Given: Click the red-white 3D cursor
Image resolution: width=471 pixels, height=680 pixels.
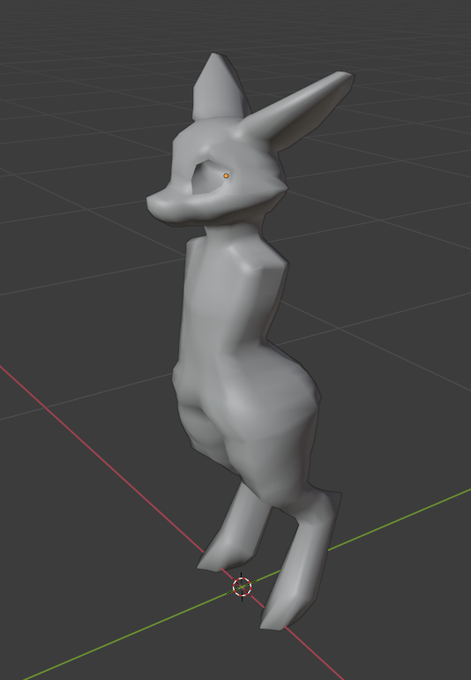Looking at the screenshot, I should (x=242, y=587).
